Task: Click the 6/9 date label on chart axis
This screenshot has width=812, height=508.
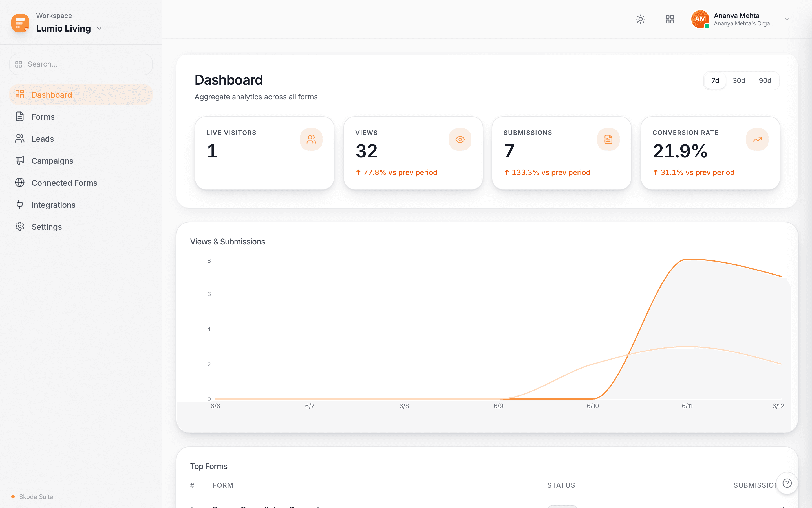Action: click(498, 406)
